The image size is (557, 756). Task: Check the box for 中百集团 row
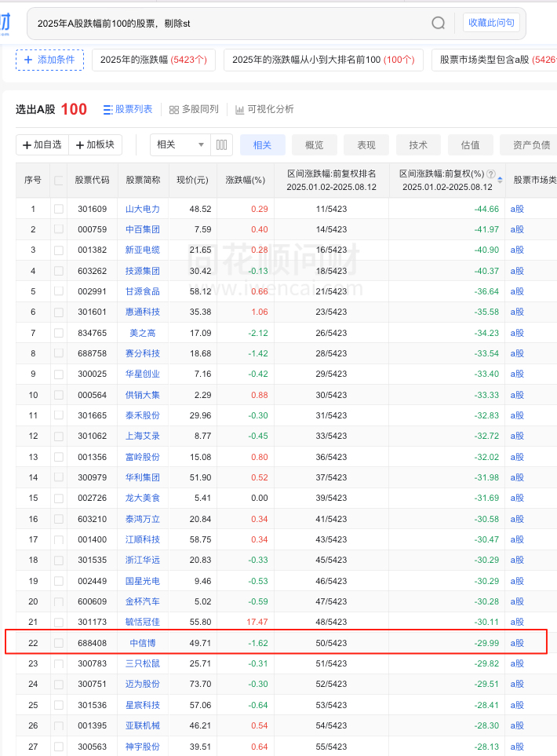tap(59, 229)
